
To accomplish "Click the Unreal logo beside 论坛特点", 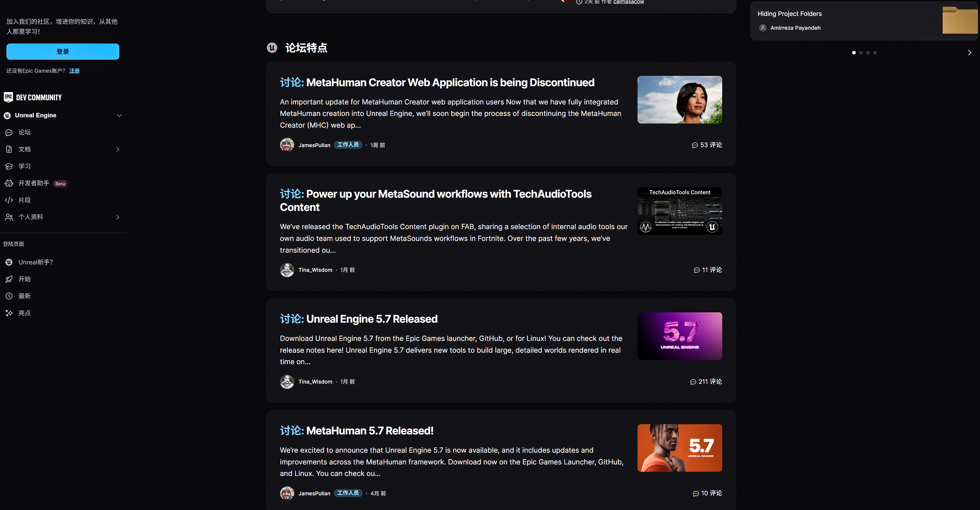I will click(x=272, y=48).
